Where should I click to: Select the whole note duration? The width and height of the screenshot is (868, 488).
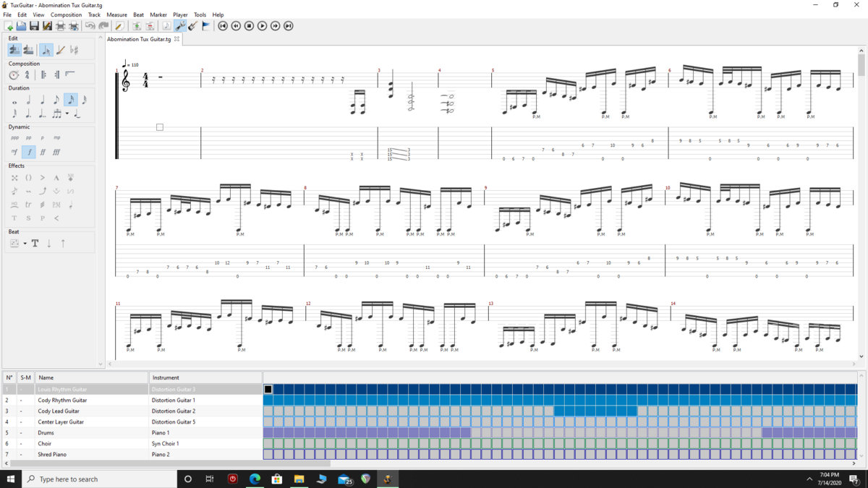click(14, 101)
